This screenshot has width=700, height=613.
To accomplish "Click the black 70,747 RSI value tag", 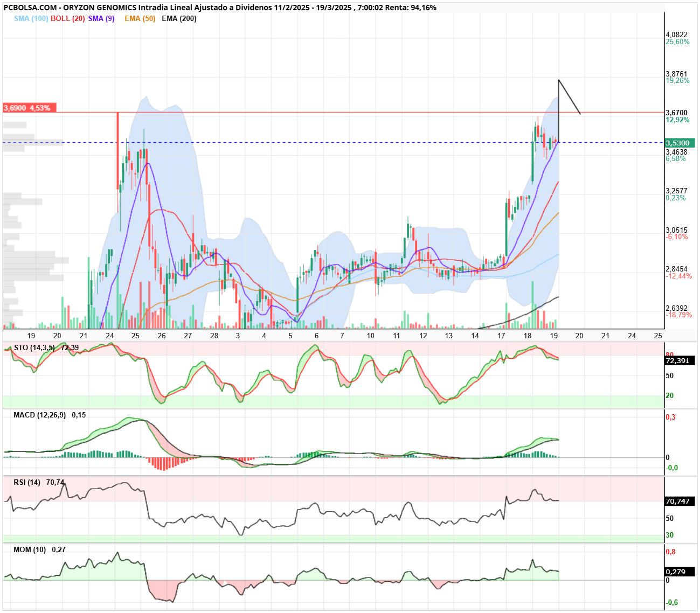I will (680, 501).
